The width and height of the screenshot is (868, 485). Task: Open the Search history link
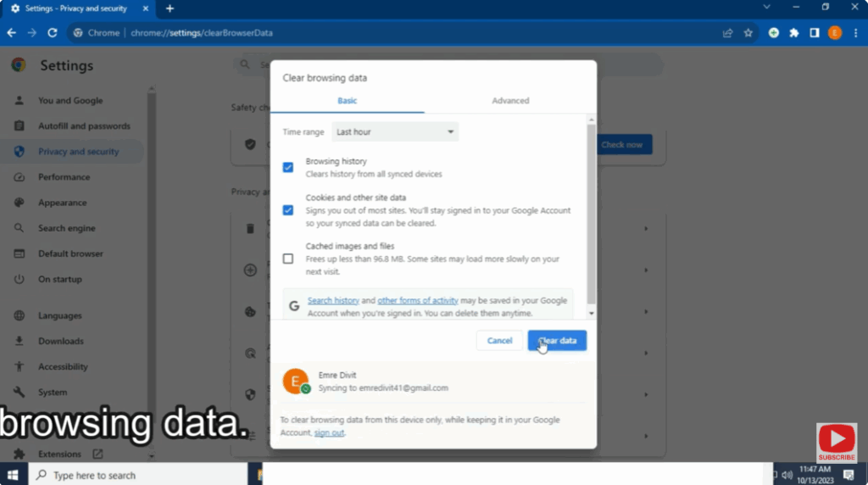coord(333,300)
